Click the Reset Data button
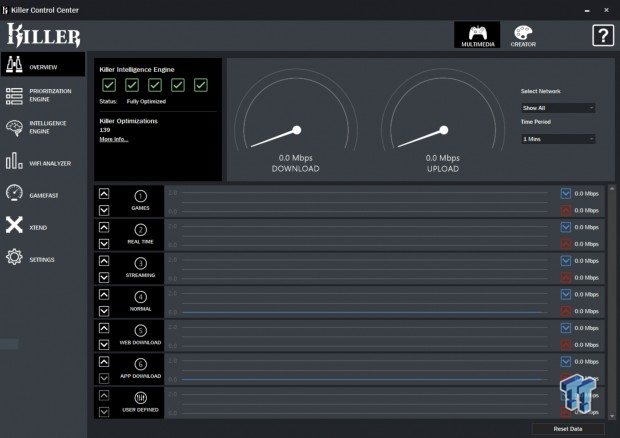The image size is (620, 438). point(568,429)
